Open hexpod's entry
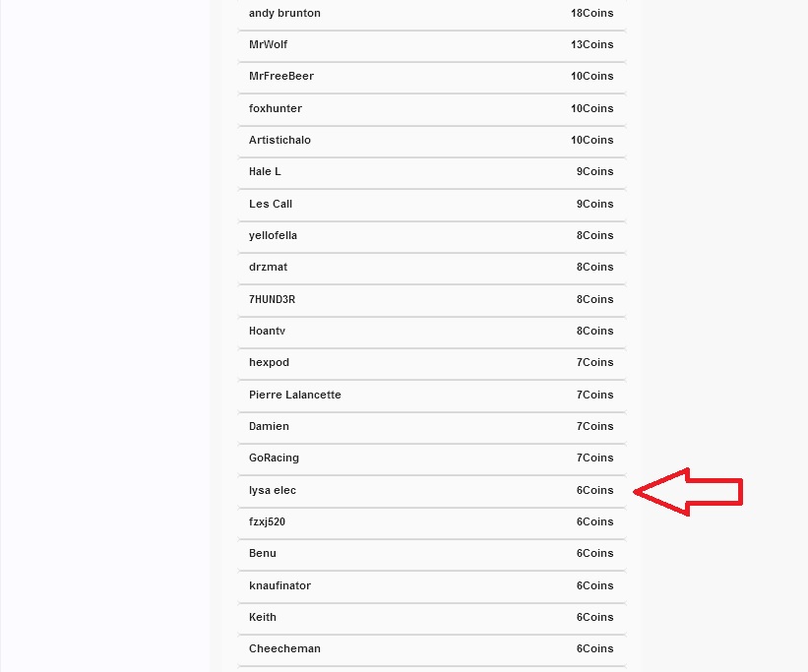This screenshot has width=808, height=672. pos(432,362)
